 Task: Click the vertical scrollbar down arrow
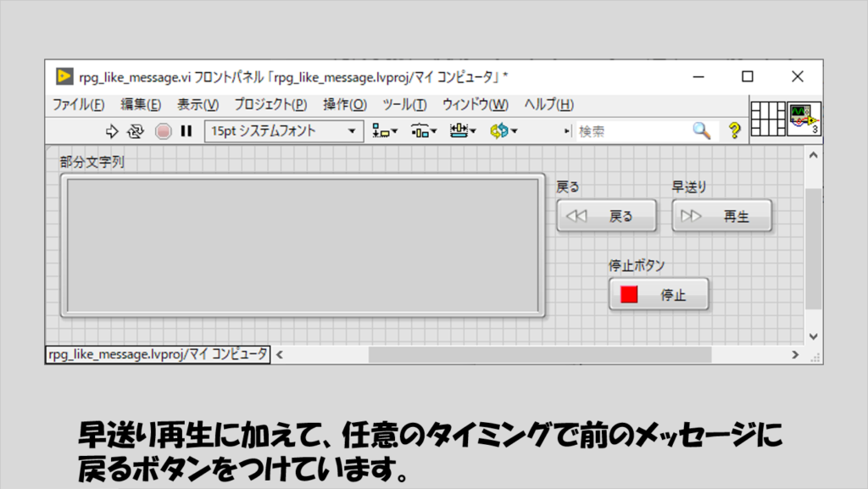pos(813,336)
